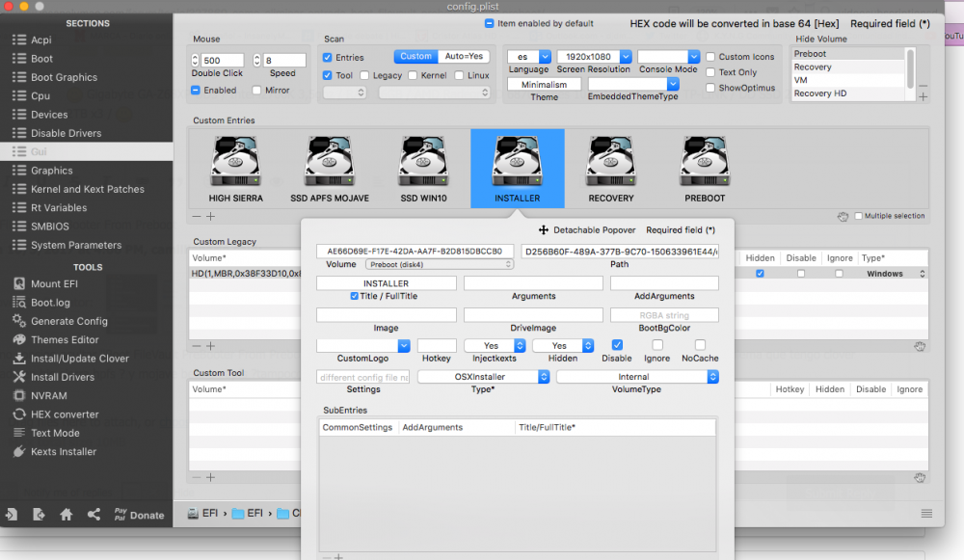The height and width of the screenshot is (560, 964).
Task: Click the Detachable Popover move icon
Action: (x=544, y=230)
